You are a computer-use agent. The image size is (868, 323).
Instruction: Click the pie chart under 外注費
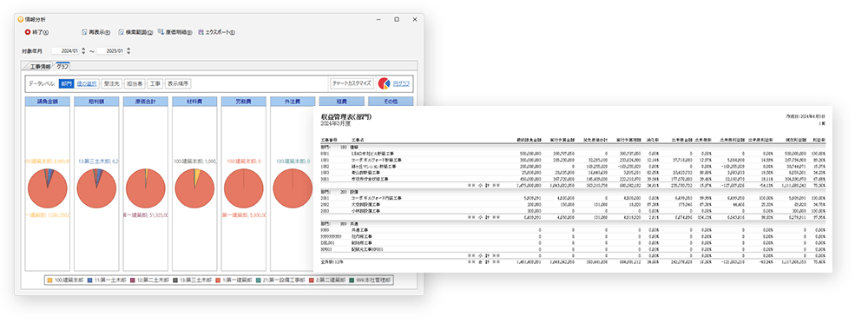tap(293, 188)
